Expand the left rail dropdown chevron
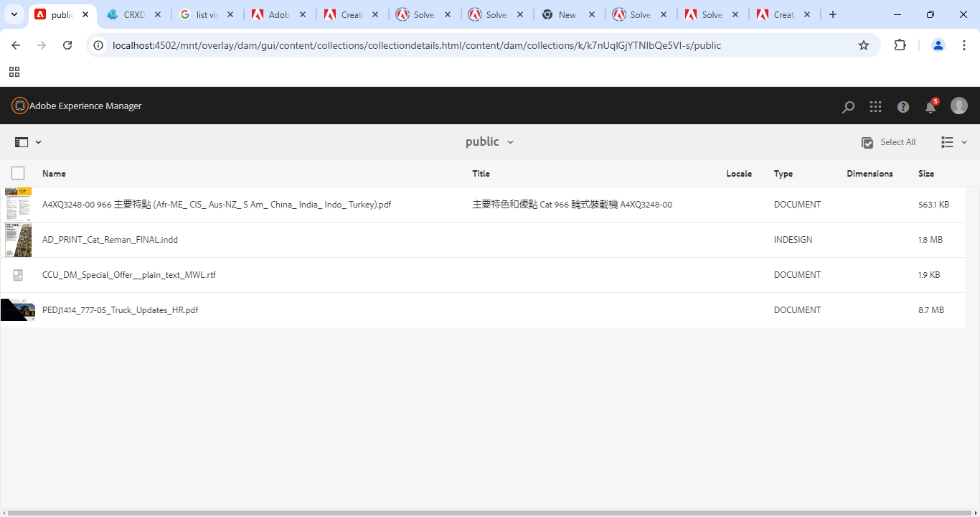 [x=39, y=142]
